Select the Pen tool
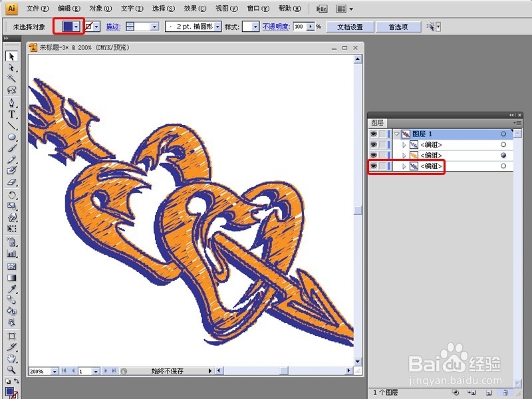This screenshot has height=399, width=532. [x=11, y=103]
